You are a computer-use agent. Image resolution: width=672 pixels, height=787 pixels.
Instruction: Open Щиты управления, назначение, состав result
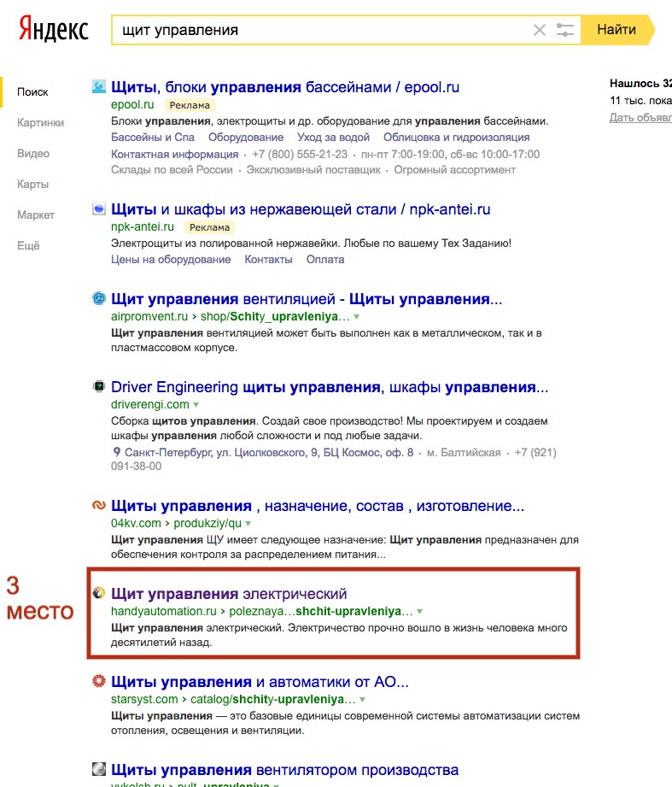318,505
